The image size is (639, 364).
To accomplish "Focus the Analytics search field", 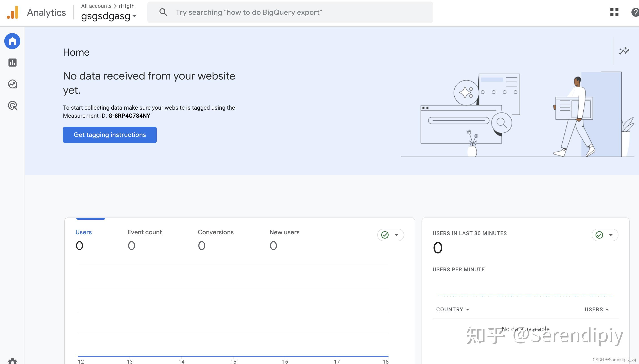I will click(x=290, y=12).
